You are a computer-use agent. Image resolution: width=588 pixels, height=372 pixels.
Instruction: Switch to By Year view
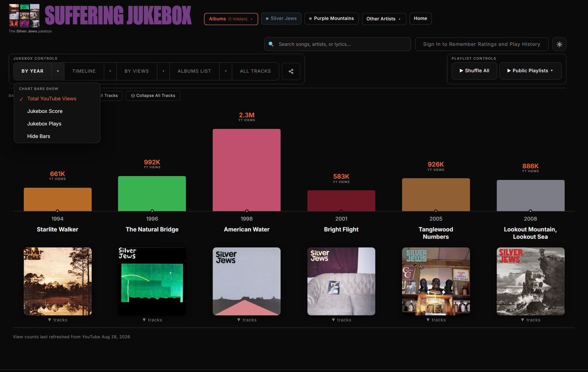33,71
